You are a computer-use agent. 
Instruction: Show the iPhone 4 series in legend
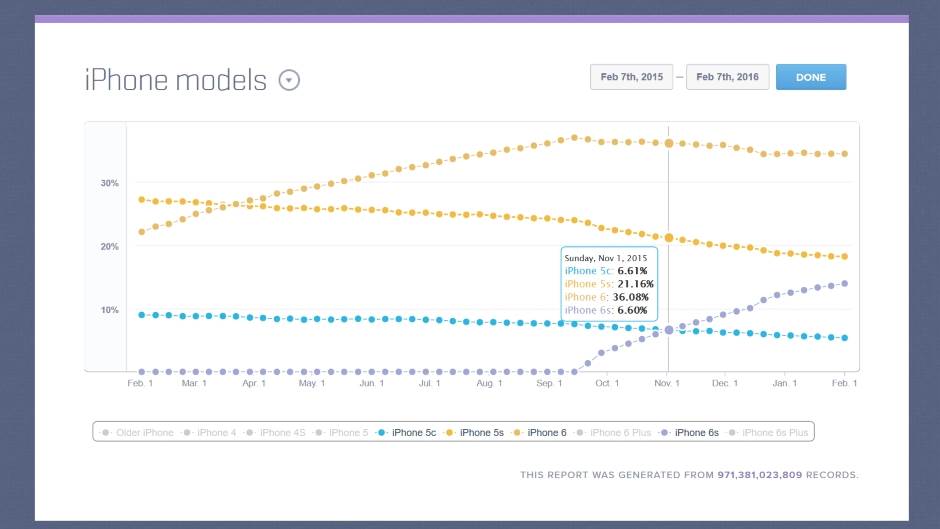(212, 433)
